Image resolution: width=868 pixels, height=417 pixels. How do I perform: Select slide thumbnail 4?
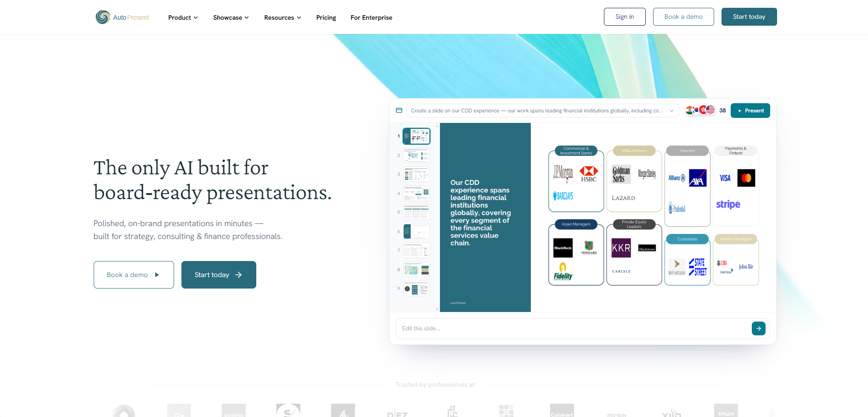pyautogui.click(x=417, y=193)
